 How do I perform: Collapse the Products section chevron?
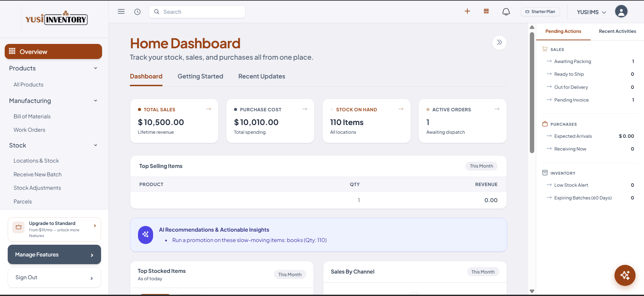click(x=95, y=68)
